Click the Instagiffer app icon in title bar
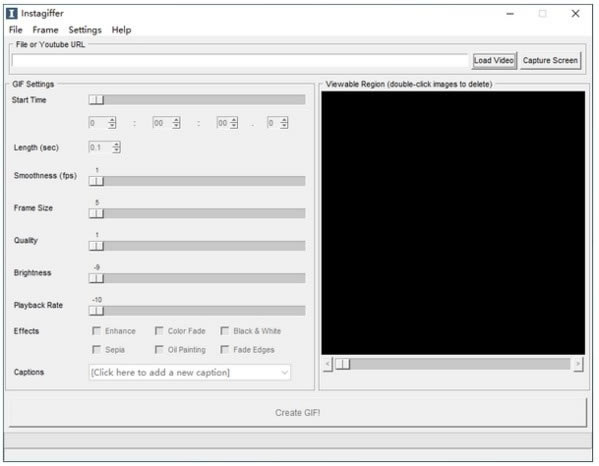The image size is (599, 466). click(x=12, y=13)
